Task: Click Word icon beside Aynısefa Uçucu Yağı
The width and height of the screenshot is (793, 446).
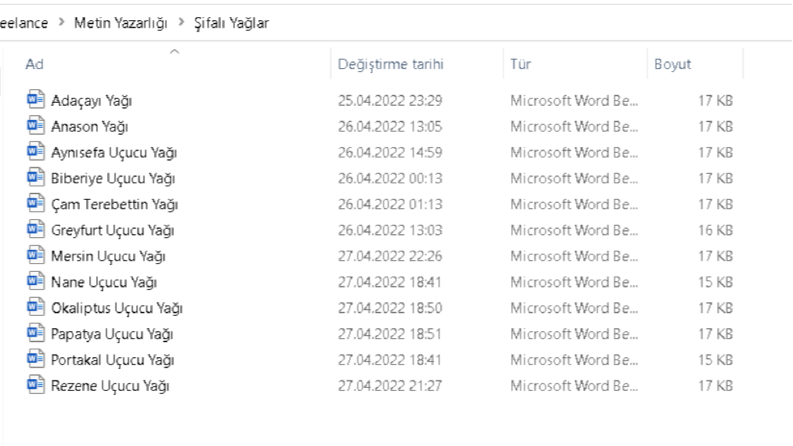Action: [x=35, y=151]
